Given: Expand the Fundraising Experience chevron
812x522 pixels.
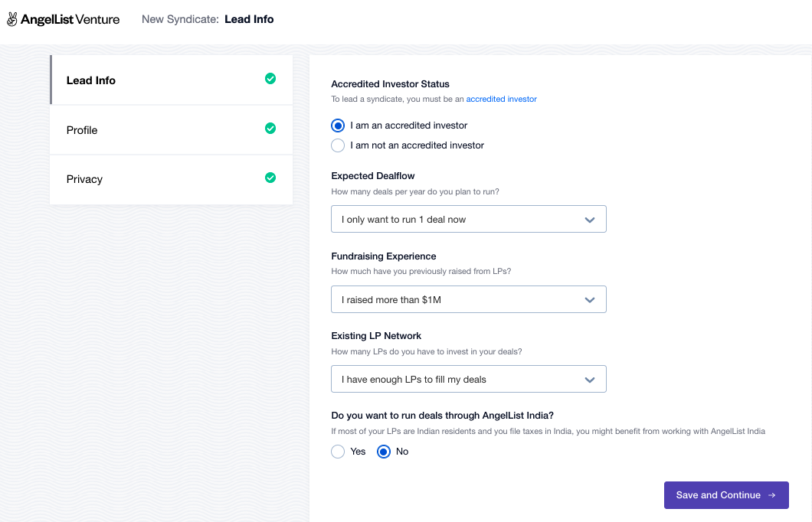Looking at the screenshot, I should pyautogui.click(x=589, y=300).
